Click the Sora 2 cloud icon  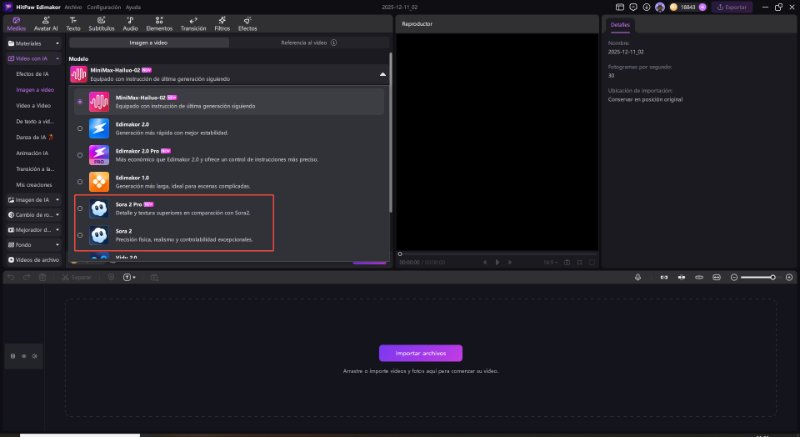[x=99, y=235]
